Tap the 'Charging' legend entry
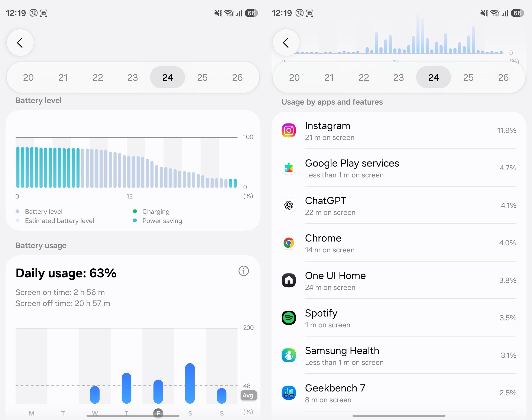The width and height of the screenshot is (532, 420). click(151, 211)
